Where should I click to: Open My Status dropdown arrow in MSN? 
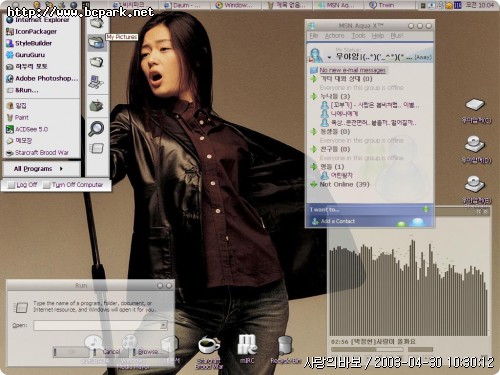pos(329,58)
